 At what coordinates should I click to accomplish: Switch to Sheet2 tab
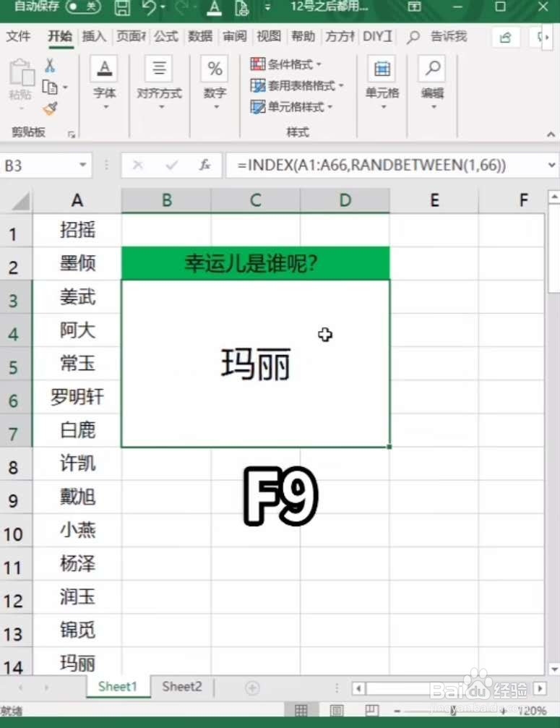tap(182, 687)
